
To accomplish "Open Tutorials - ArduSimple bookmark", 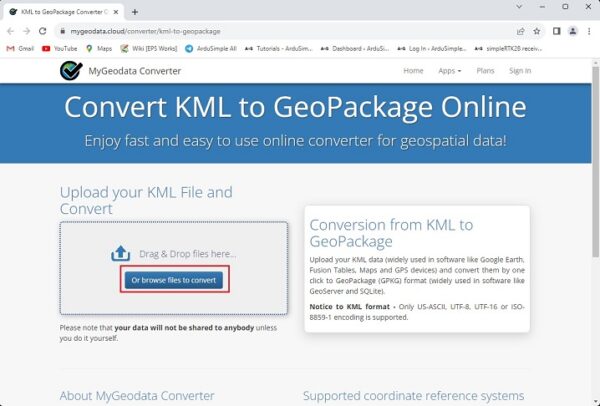I will click(x=279, y=49).
